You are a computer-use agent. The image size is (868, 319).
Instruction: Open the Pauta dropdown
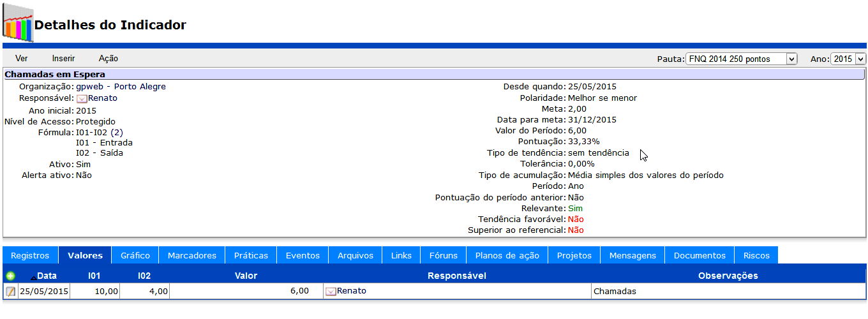(741, 59)
